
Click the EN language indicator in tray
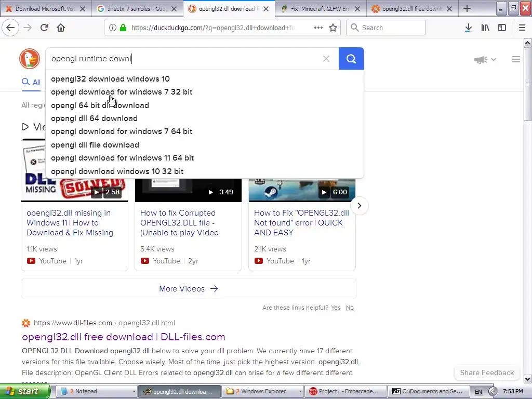coord(478,392)
